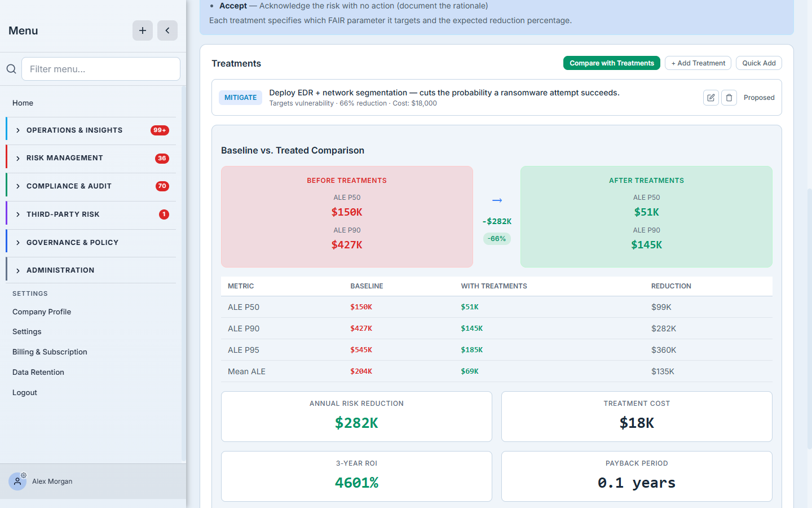Expand Governance & Policy section
This screenshot has height=508, width=812.
91,243
